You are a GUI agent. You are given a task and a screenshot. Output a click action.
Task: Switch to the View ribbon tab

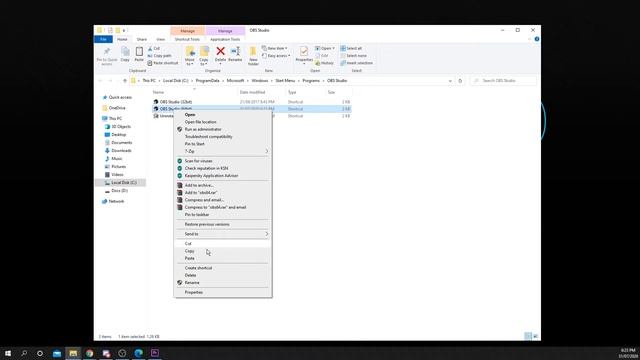click(160, 39)
